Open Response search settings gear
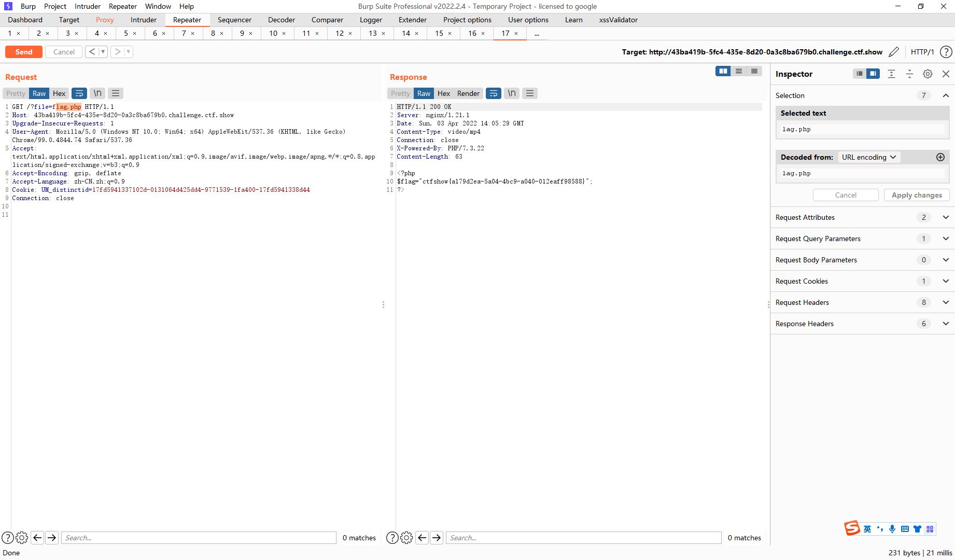 (x=406, y=538)
